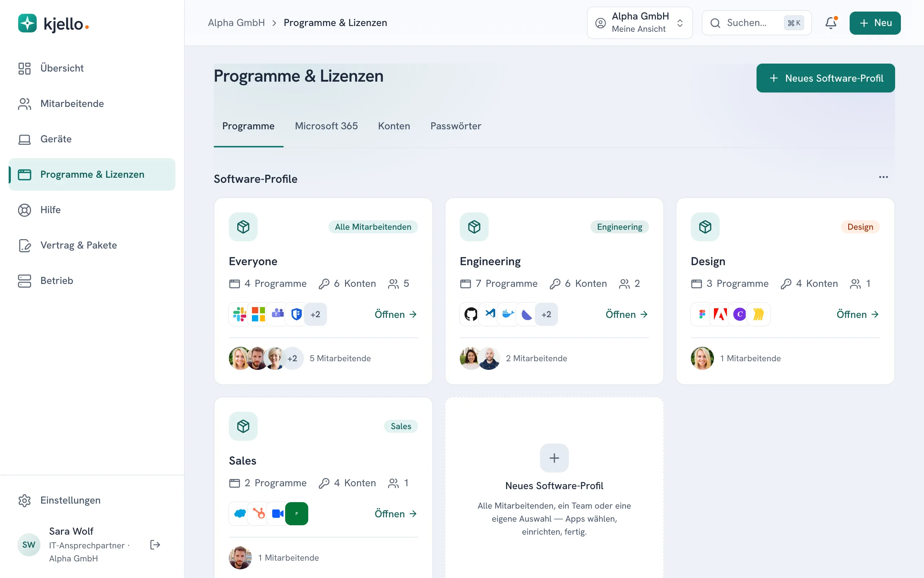Expand the +2 apps badge in Engineering card
Screen dimensions: 924x578
[546, 314]
